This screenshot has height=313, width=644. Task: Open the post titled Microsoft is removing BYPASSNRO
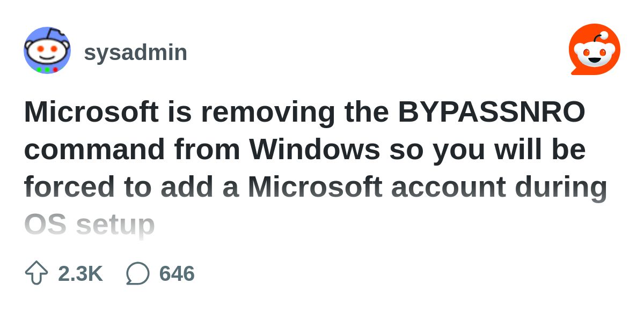click(316, 168)
